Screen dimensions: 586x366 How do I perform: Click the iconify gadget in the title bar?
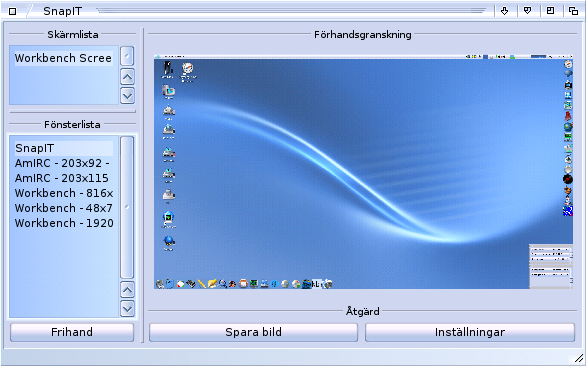click(x=505, y=11)
